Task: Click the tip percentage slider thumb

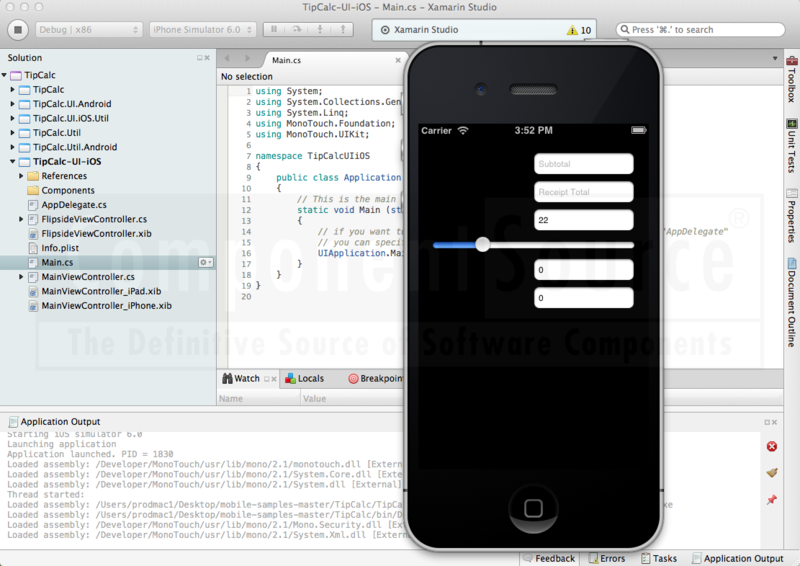Action: pos(482,244)
